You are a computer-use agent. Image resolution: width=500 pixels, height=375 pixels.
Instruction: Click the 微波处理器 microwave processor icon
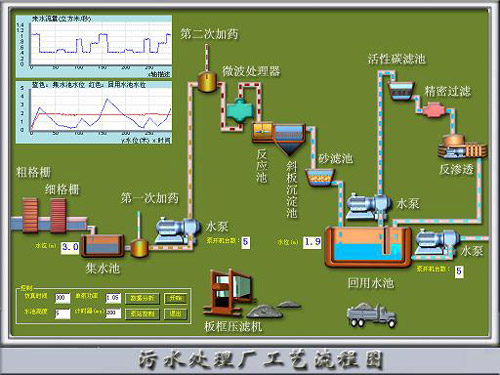tap(239, 110)
